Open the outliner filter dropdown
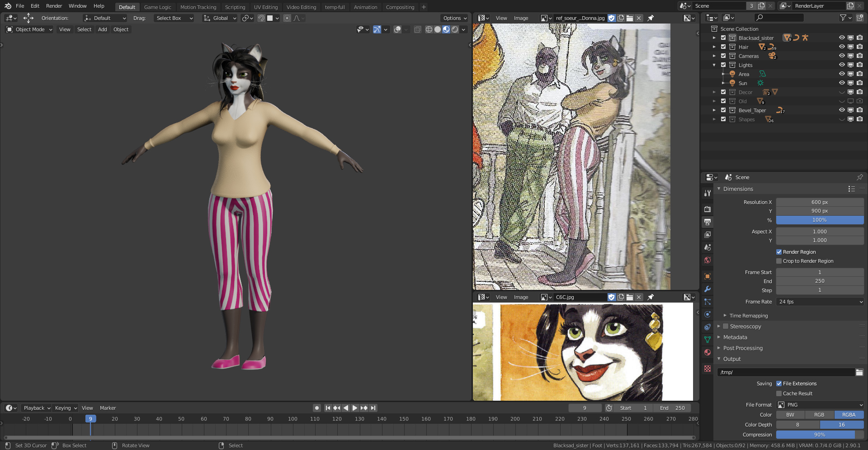 [845, 18]
